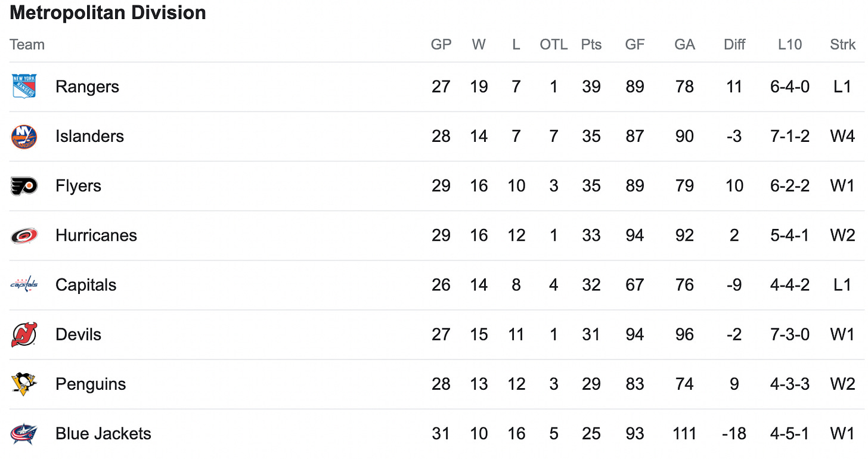
Task: Click the New York Rangers logo
Action: point(24,86)
